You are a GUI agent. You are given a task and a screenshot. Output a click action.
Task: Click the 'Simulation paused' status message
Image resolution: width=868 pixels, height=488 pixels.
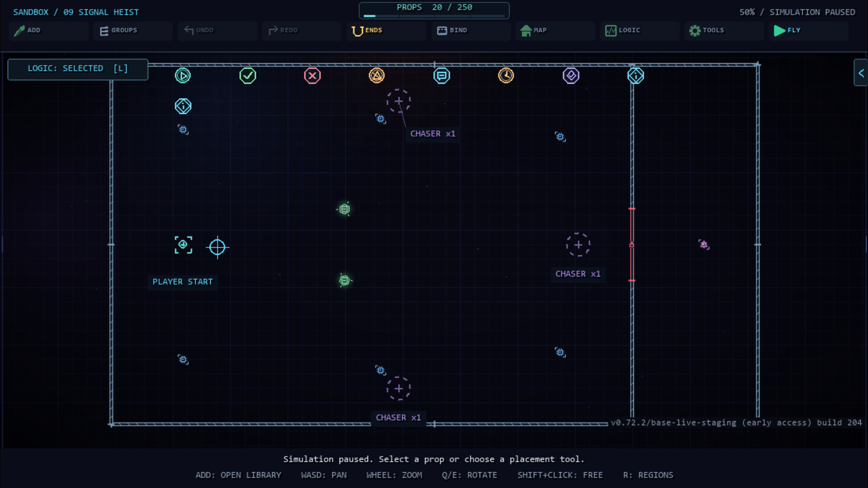click(434, 459)
